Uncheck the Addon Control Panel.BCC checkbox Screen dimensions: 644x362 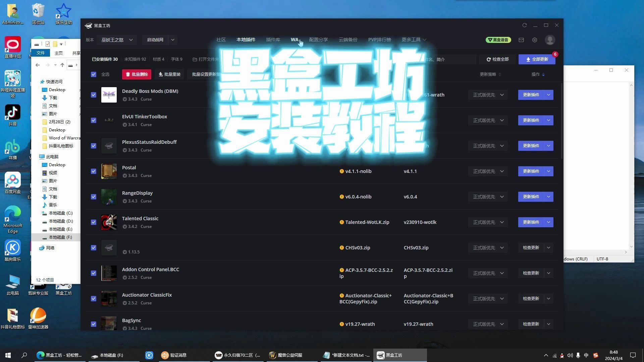[x=94, y=273]
